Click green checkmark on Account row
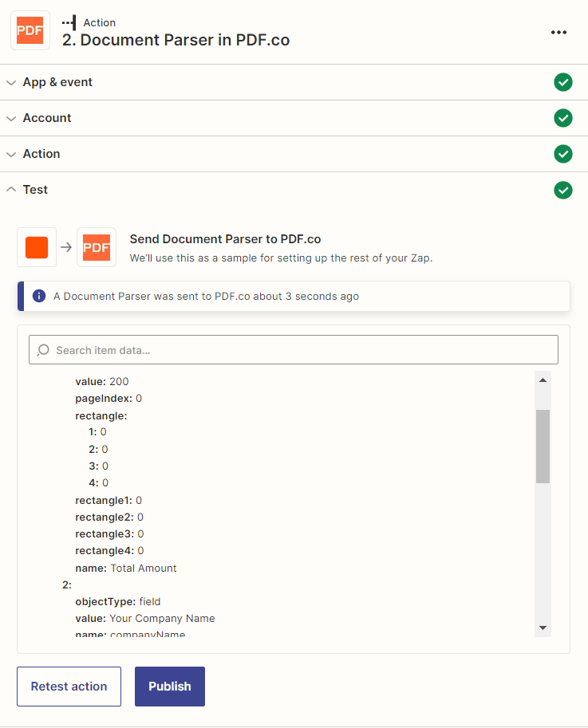Viewport: 588px width, 728px height. point(563,118)
